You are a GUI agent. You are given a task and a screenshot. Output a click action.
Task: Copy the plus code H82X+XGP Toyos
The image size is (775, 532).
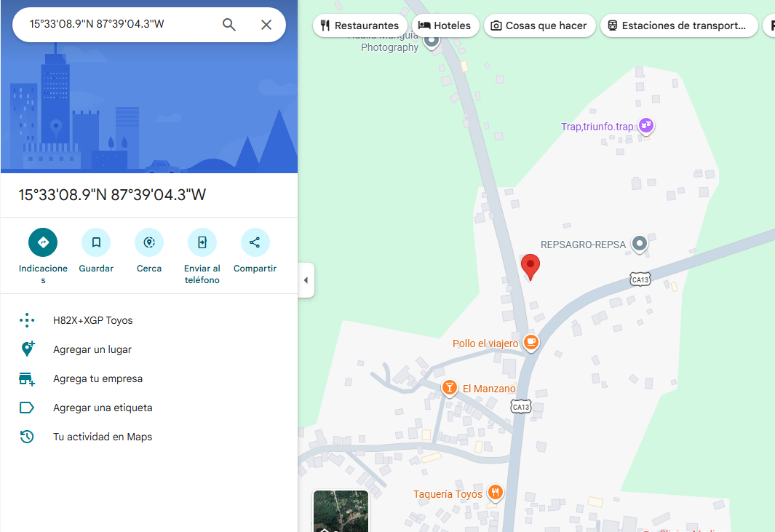[93, 320]
